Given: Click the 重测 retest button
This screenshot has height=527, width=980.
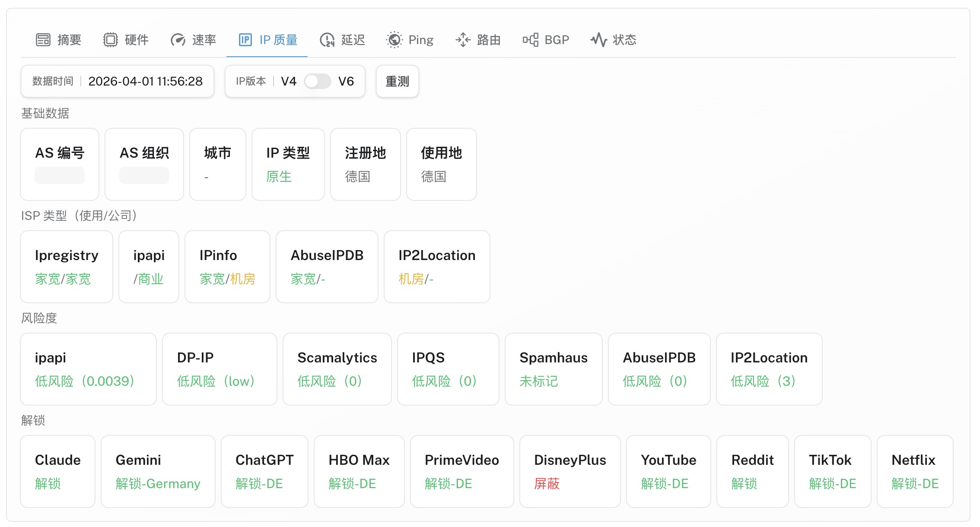Looking at the screenshot, I should coord(397,81).
